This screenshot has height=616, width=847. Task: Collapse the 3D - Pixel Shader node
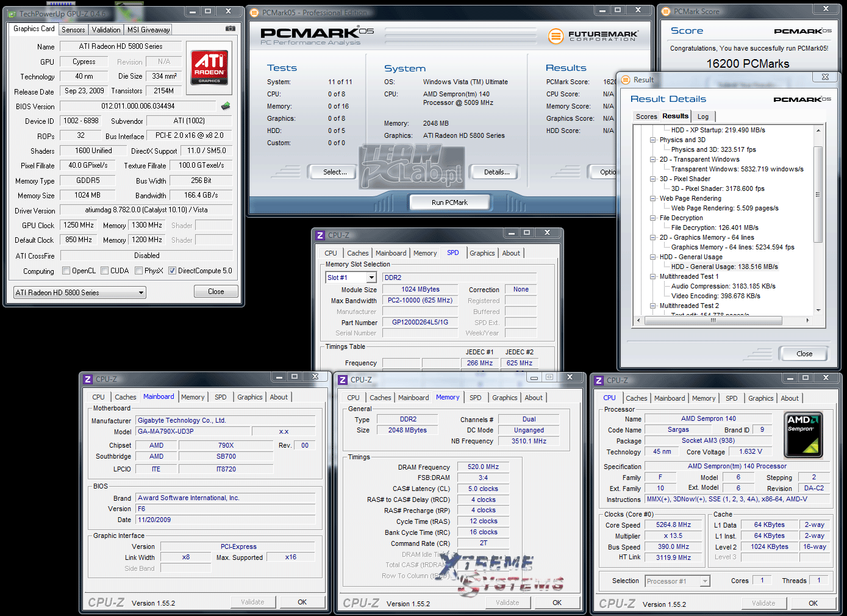pos(653,179)
